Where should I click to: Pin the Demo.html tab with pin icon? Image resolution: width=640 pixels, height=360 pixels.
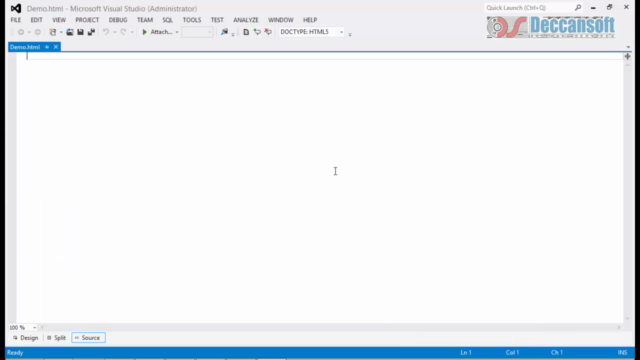point(47,47)
